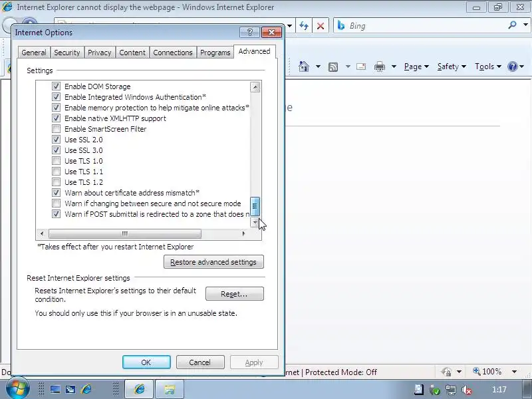Click the Print icon in IE toolbar
This screenshot has height=399, width=532.
click(379, 66)
